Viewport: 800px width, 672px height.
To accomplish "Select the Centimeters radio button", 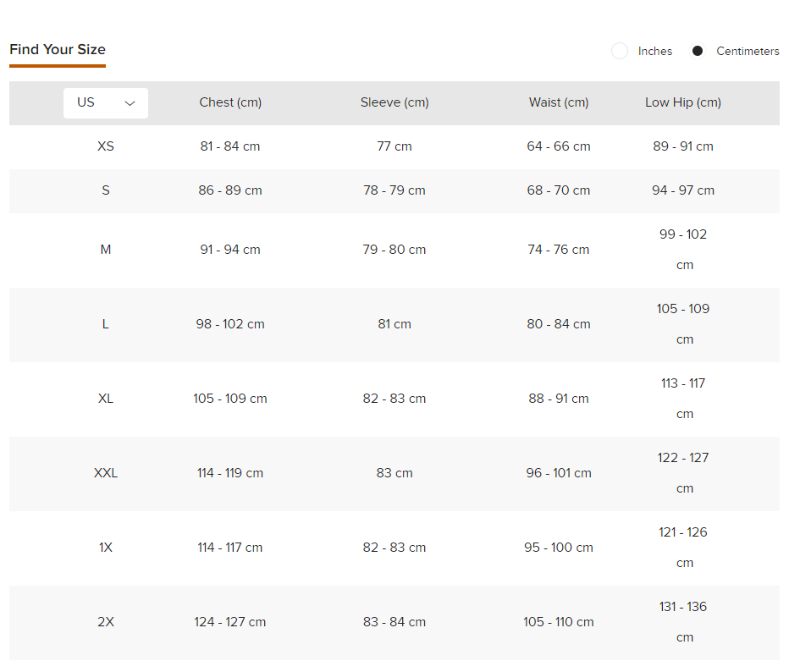I will point(698,51).
